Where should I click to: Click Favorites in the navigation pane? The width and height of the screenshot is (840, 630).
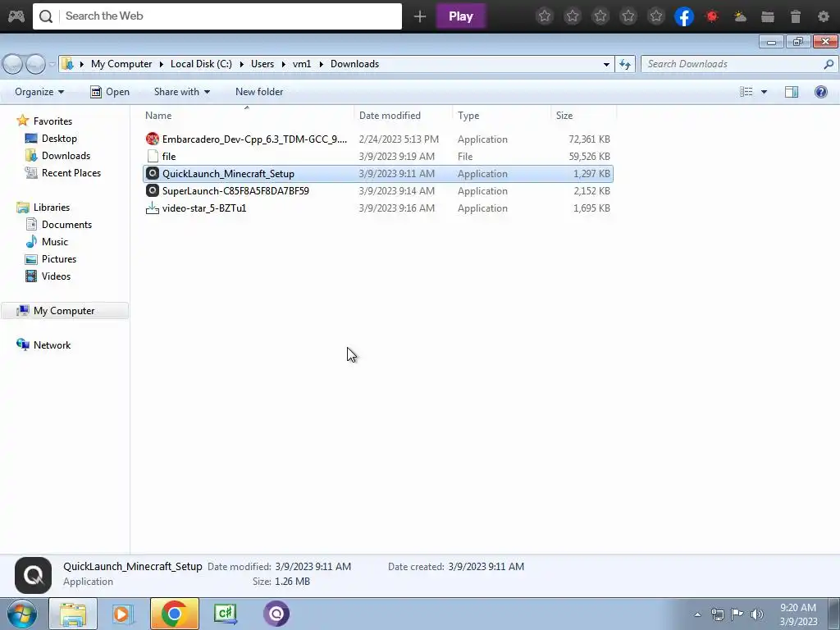(x=52, y=121)
